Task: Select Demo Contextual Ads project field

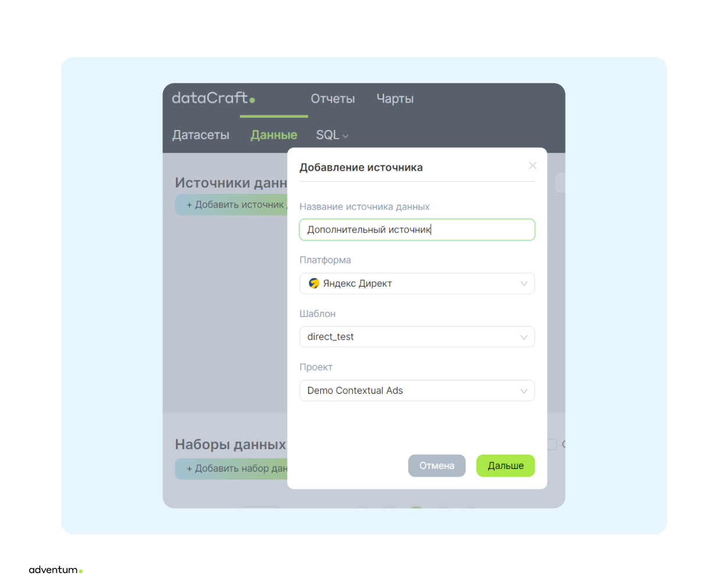Action: [x=417, y=390]
